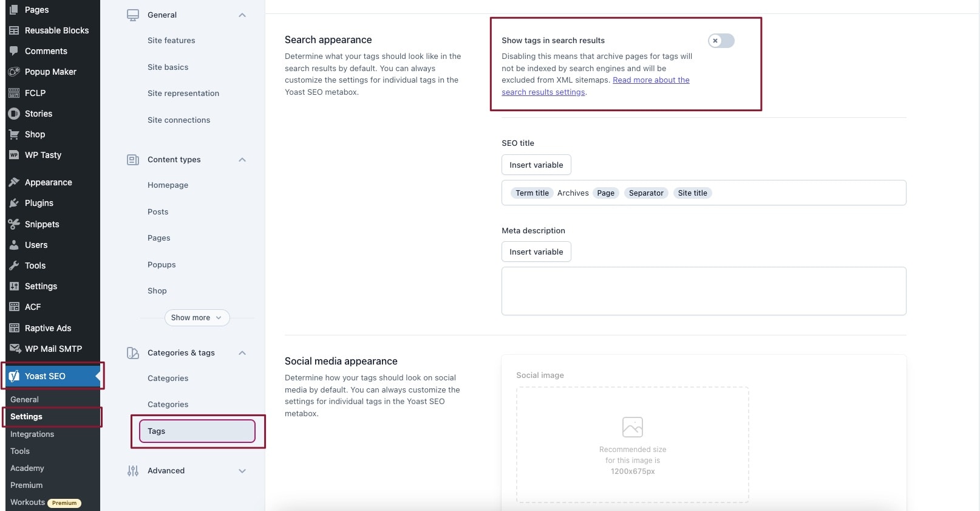Expand the Advanced section chevron
Viewport: 980px width, 511px height.
pyautogui.click(x=242, y=471)
